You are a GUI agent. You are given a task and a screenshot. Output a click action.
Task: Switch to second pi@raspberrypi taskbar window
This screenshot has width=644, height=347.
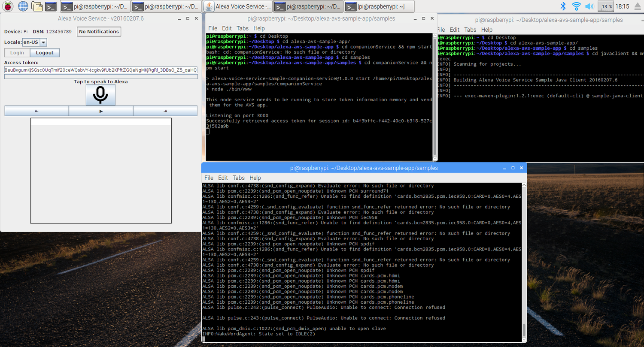[x=166, y=6]
